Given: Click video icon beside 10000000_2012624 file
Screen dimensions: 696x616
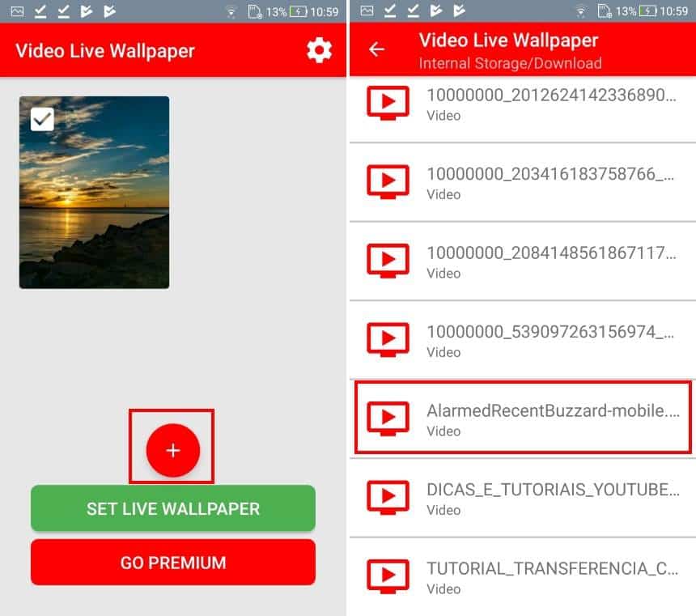Looking at the screenshot, I should 388,104.
